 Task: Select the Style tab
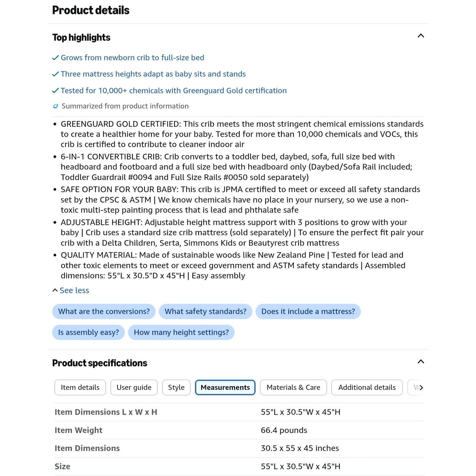coord(176,387)
